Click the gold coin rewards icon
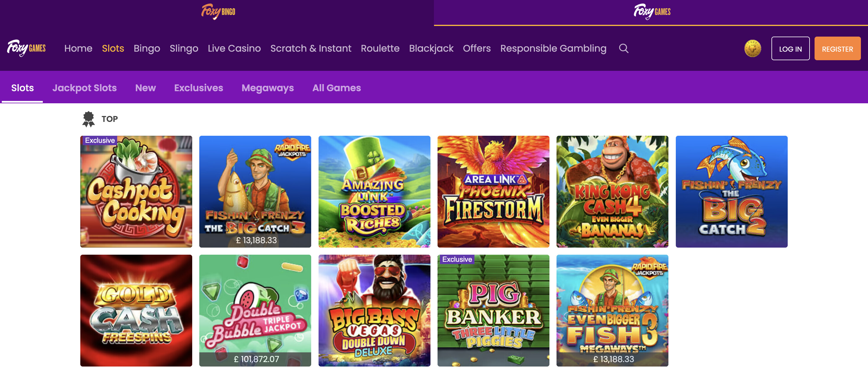 click(752, 48)
